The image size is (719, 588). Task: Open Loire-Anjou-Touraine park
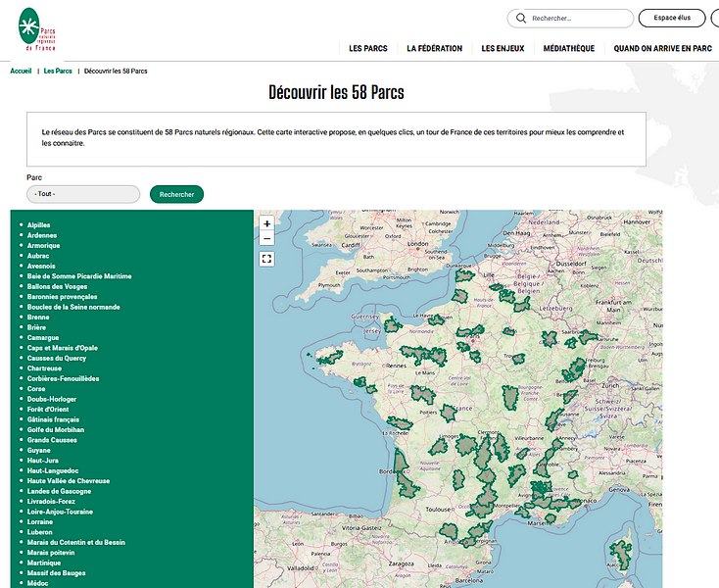60,512
